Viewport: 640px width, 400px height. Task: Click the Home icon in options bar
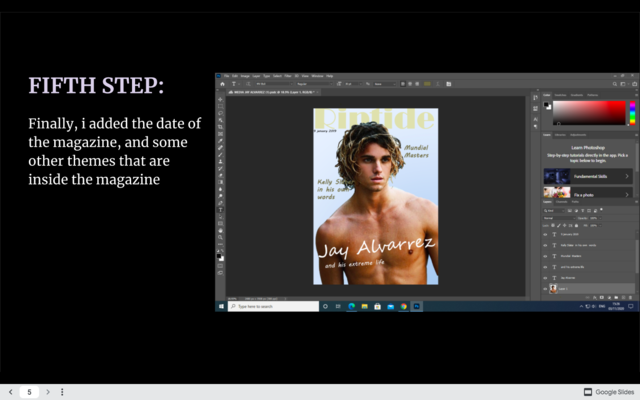tap(222, 84)
